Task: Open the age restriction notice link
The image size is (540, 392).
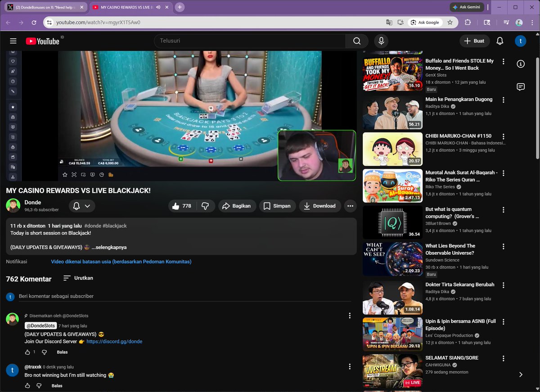Action: click(x=121, y=261)
